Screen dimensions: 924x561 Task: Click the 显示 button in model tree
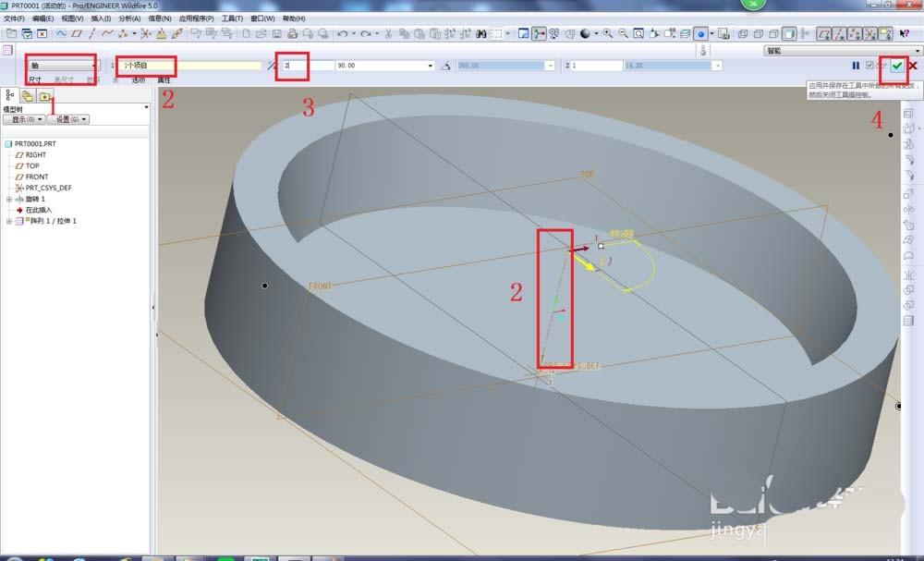[24, 119]
